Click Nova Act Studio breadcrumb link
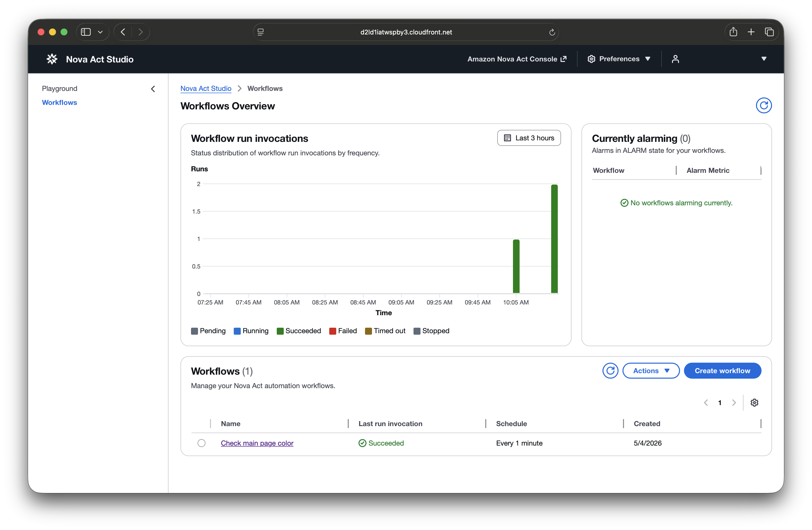This screenshot has height=530, width=812. coord(206,89)
